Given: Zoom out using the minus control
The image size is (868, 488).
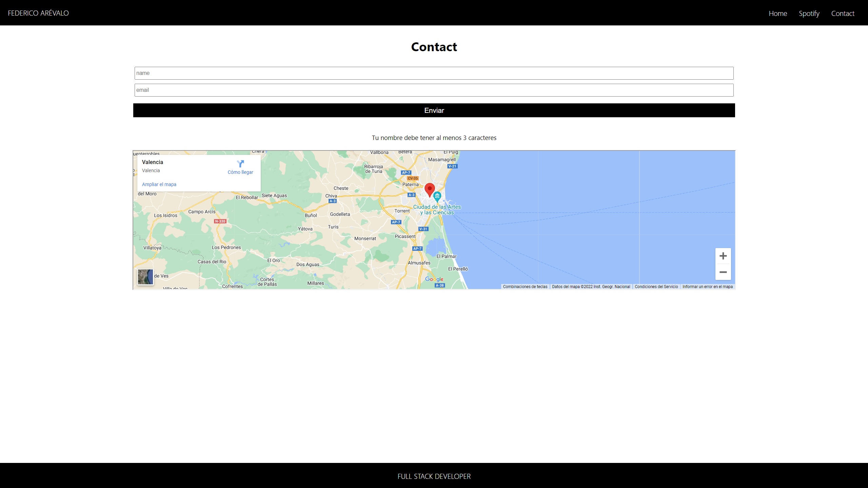Looking at the screenshot, I should click(723, 272).
